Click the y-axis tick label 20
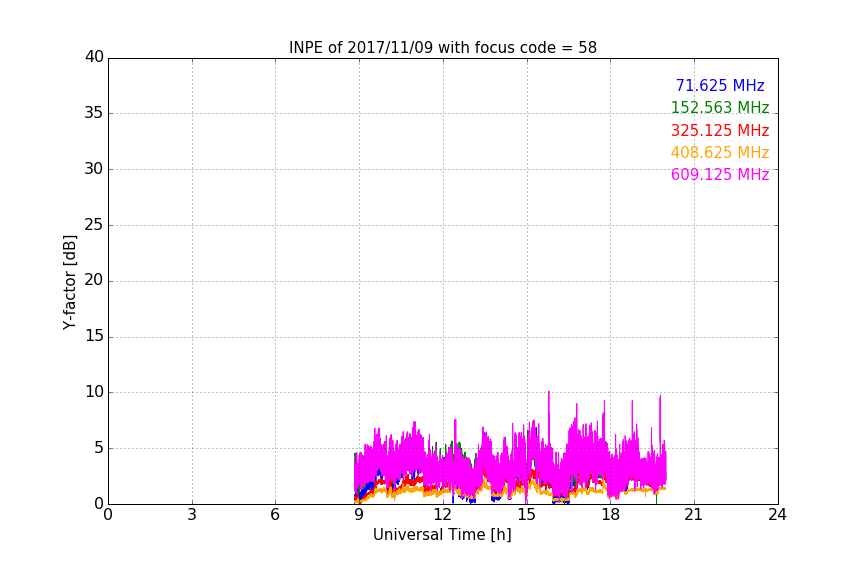 (x=94, y=280)
